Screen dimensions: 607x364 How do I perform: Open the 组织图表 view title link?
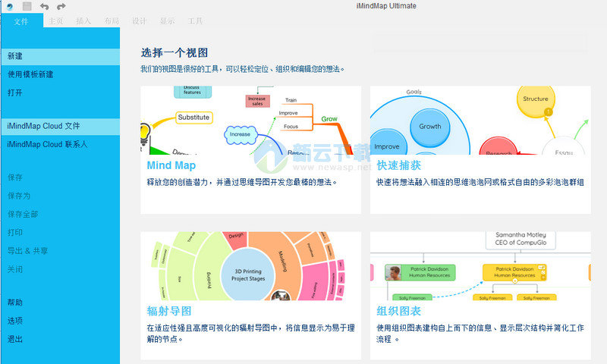[x=399, y=311]
